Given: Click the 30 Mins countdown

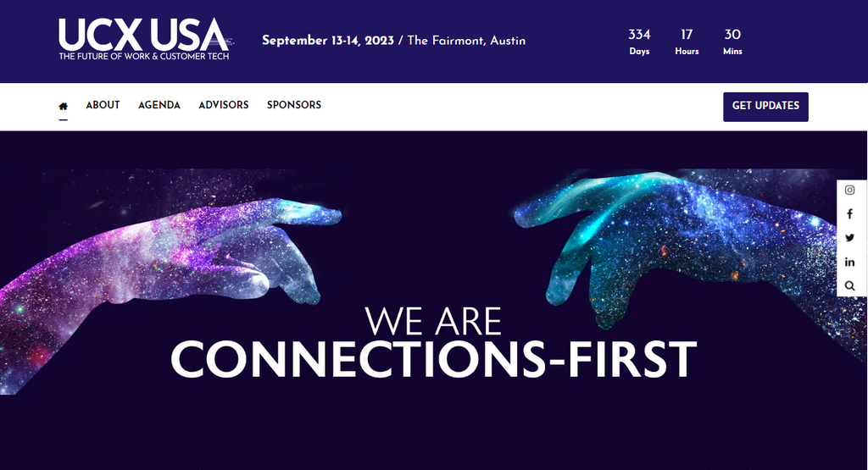Looking at the screenshot, I should 732,42.
